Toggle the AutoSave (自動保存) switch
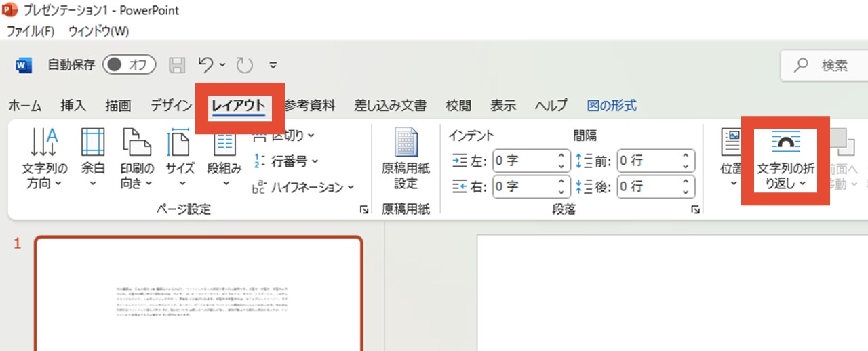Image resolution: width=868 pixels, height=351 pixels. click(x=129, y=65)
